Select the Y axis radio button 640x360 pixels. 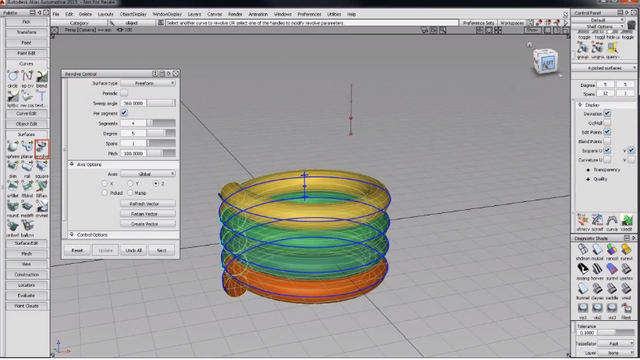point(130,184)
